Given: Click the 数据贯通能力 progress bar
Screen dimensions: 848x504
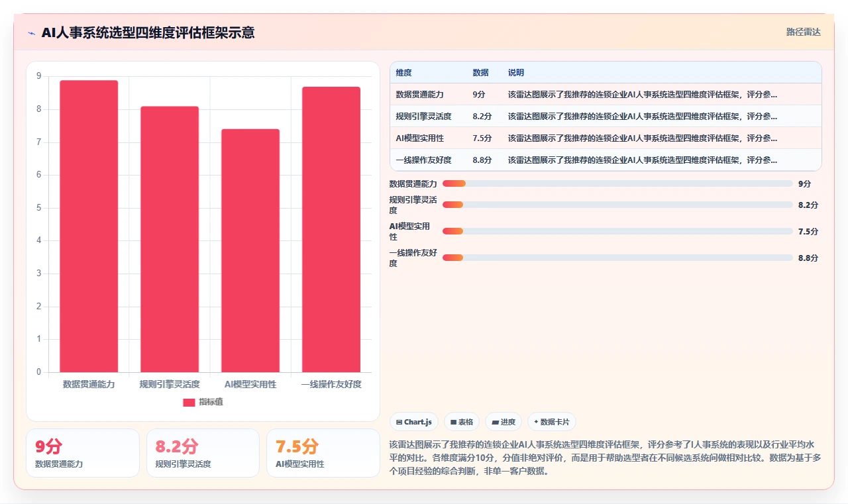Looking at the screenshot, I should [617, 183].
